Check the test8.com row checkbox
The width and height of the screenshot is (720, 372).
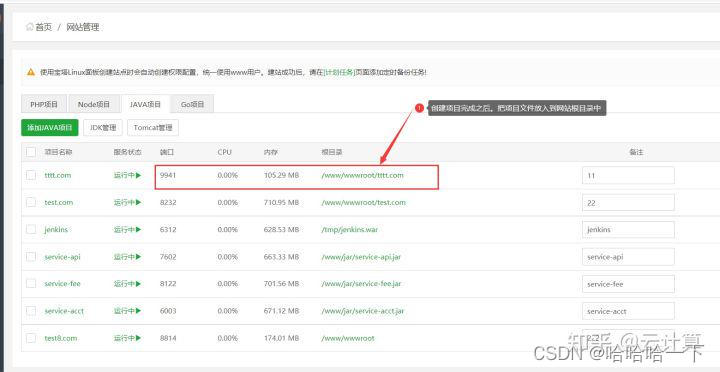point(31,338)
